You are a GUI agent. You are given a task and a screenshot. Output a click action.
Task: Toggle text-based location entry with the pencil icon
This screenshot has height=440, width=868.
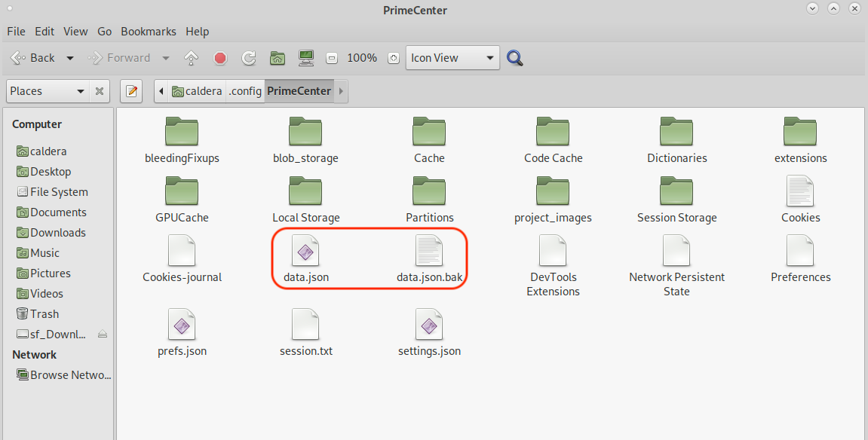coord(131,90)
